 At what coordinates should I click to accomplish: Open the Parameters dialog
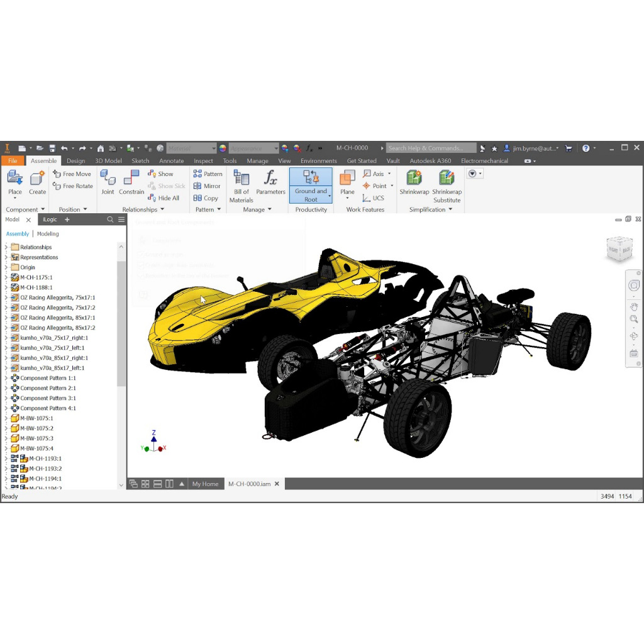pos(270,182)
